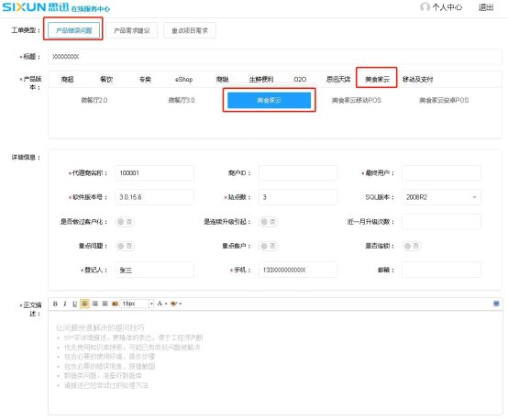Align text left in the editor

84,304
